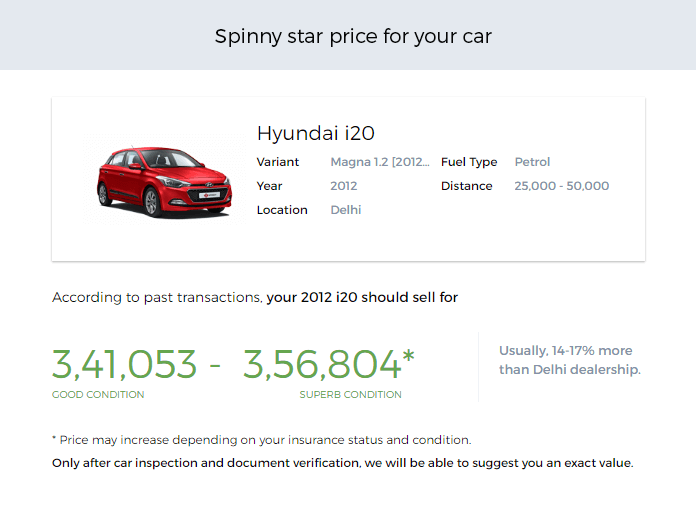Click the insurance status price footnote
The width and height of the screenshot is (696, 505).
pyautogui.click(x=261, y=440)
